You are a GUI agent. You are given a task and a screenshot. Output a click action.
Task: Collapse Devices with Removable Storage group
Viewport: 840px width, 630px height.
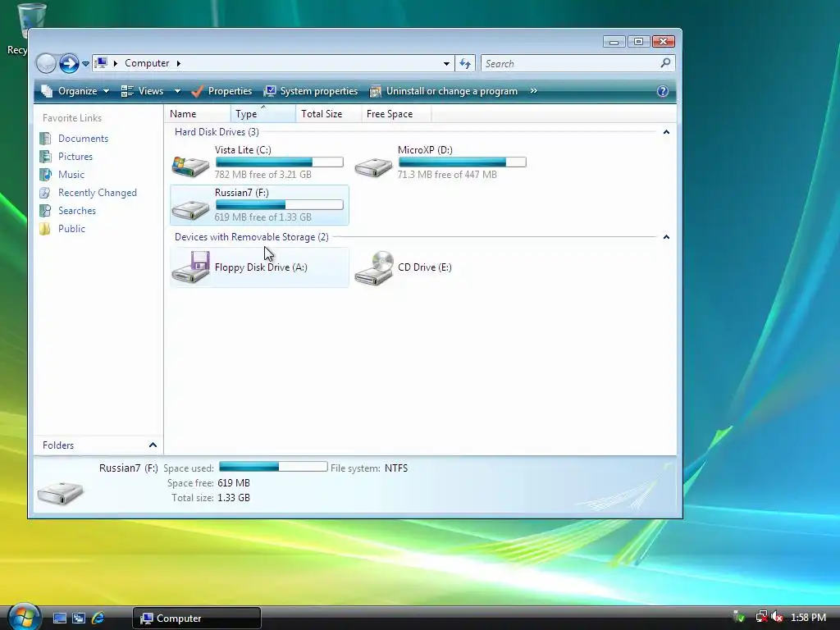[x=666, y=237]
